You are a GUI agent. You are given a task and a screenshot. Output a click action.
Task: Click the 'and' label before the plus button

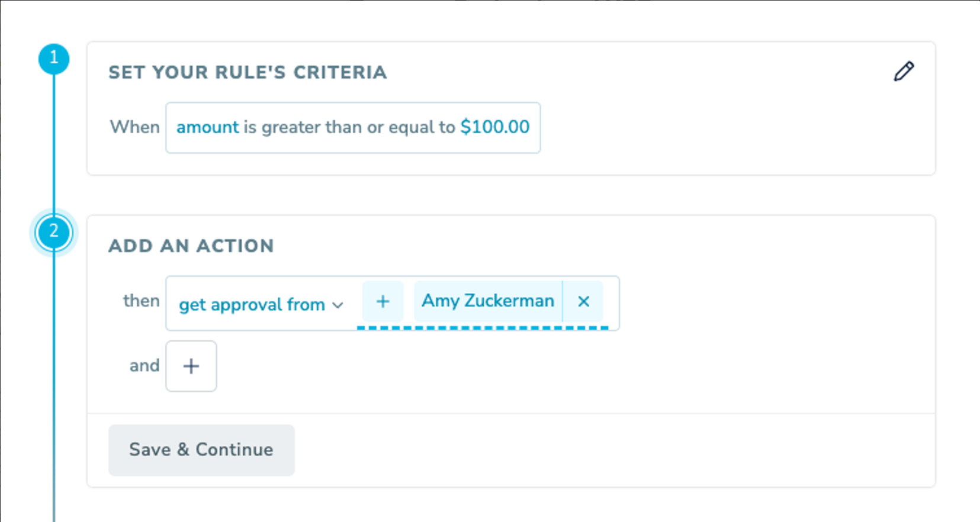tap(144, 366)
